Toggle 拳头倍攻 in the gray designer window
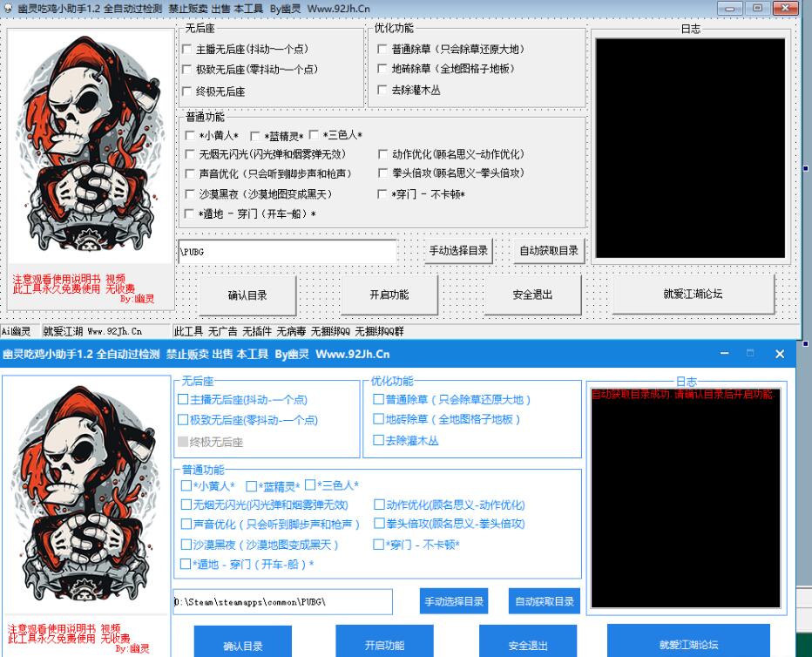Viewport: 812px width, 657px height. pyautogui.click(x=382, y=173)
